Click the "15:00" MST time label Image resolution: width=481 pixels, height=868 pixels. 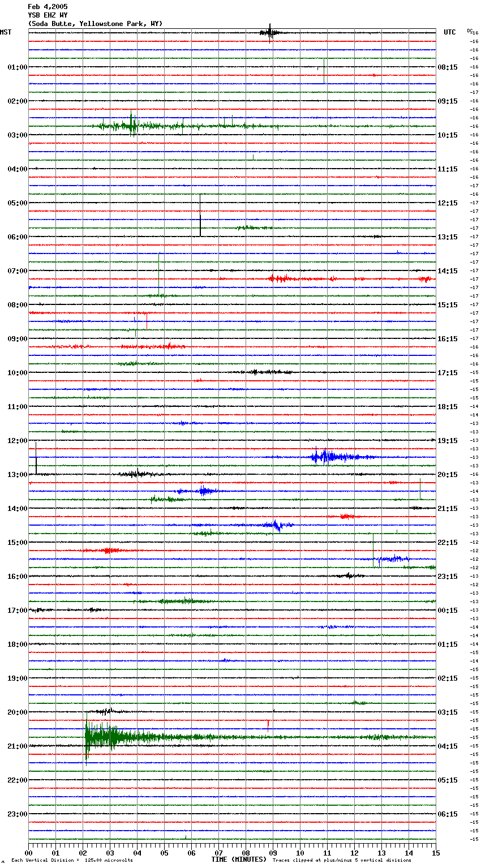[18, 543]
